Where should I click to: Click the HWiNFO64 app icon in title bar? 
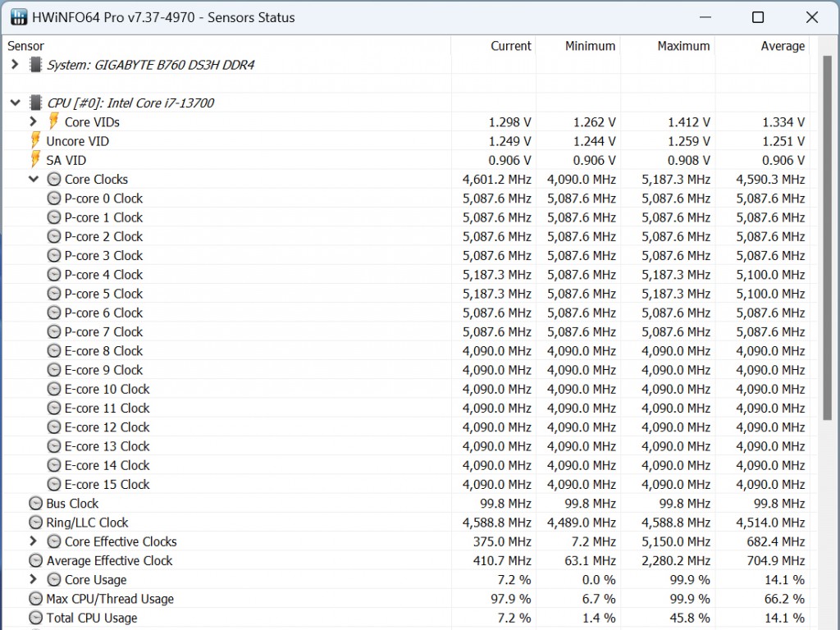[18, 17]
